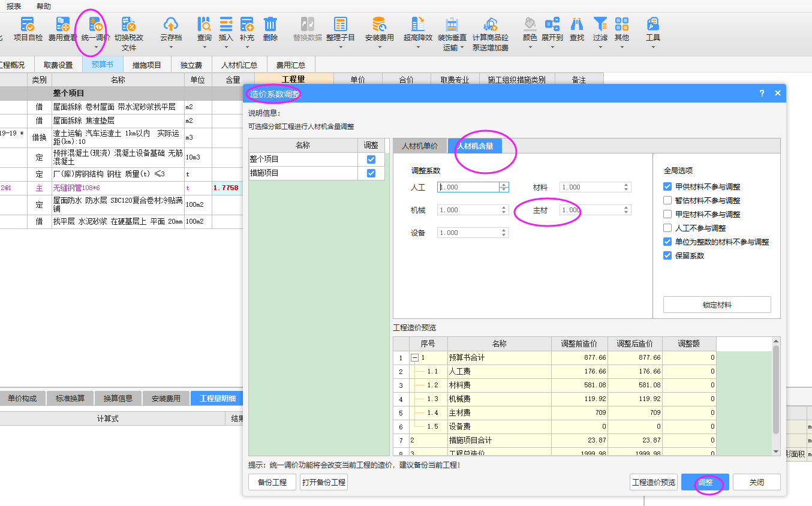Select the 无缝钢管108*6 row name cell
Screen dimensions: 812x506
point(118,188)
